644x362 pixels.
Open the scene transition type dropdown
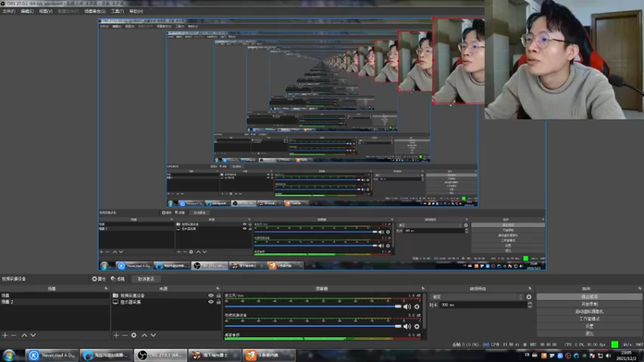[477, 297]
